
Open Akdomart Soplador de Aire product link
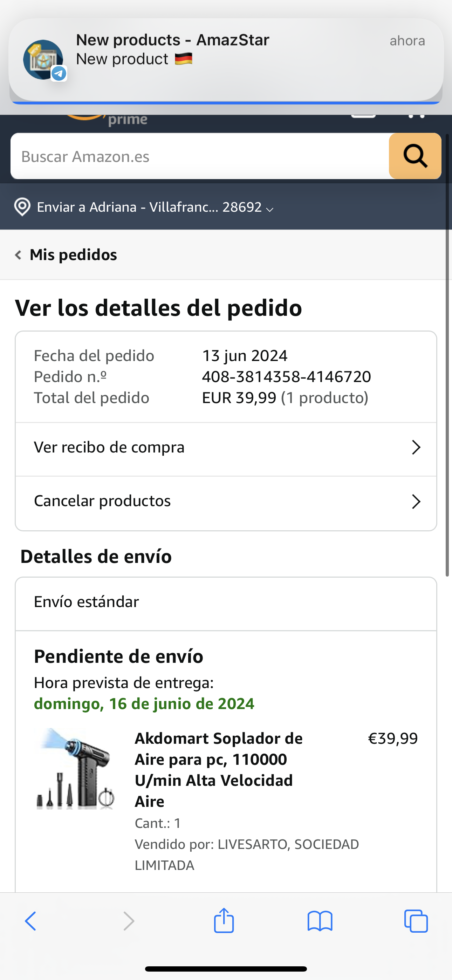(219, 769)
